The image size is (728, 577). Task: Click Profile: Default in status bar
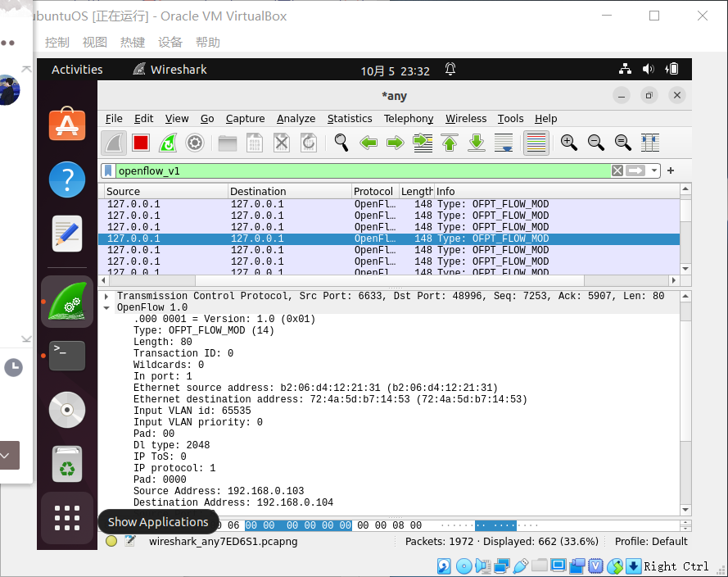[x=651, y=542]
